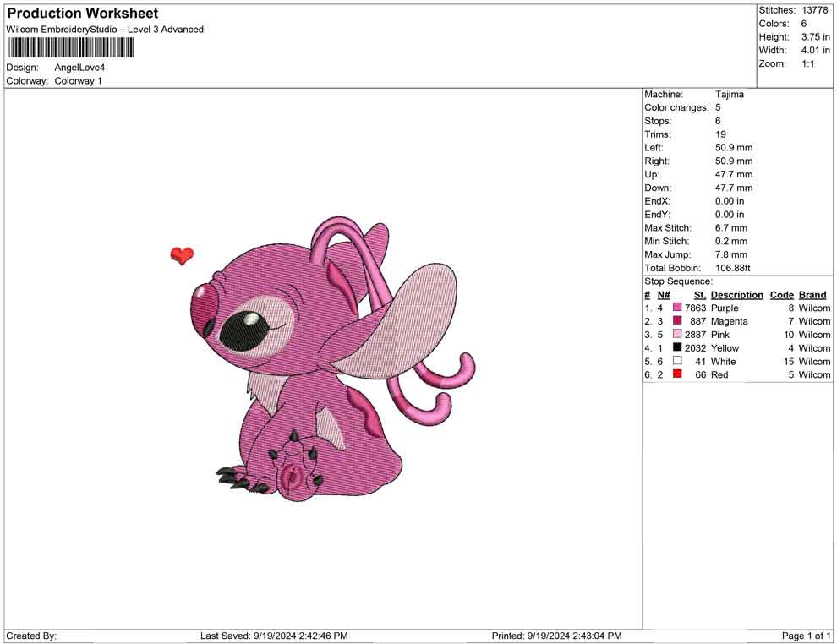Select the Purple stitch count '7863'

(695, 308)
